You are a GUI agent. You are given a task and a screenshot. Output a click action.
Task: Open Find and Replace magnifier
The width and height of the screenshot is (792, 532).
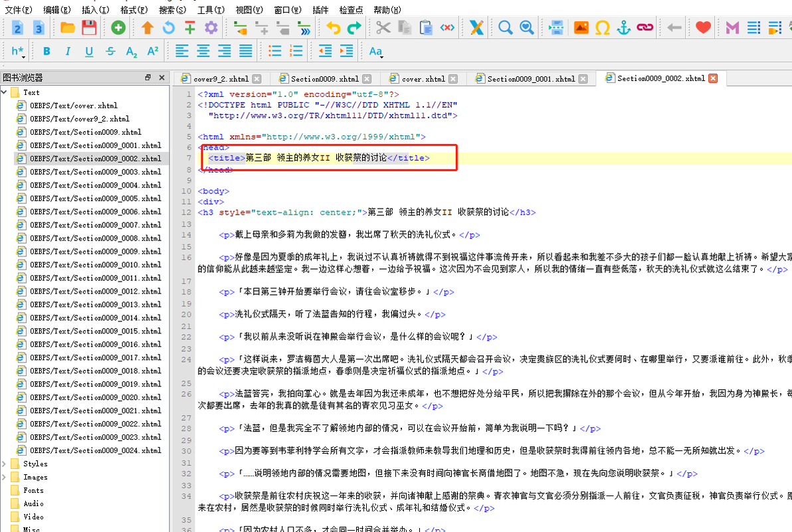tap(506, 28)
